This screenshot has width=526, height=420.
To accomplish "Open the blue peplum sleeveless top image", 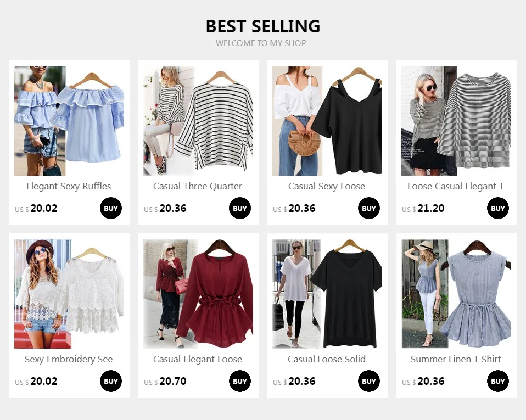I will 456,294.
